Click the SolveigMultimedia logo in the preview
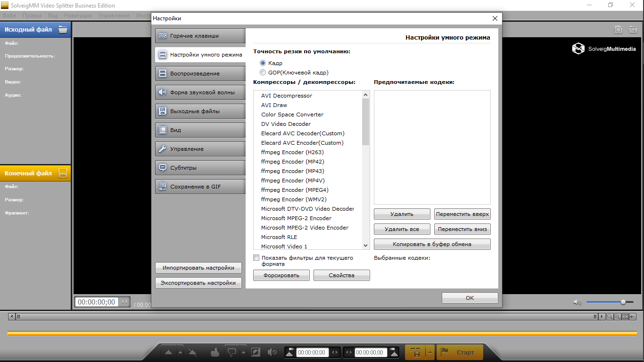This screenshot has height=362, width=644. tap(604, 49)
